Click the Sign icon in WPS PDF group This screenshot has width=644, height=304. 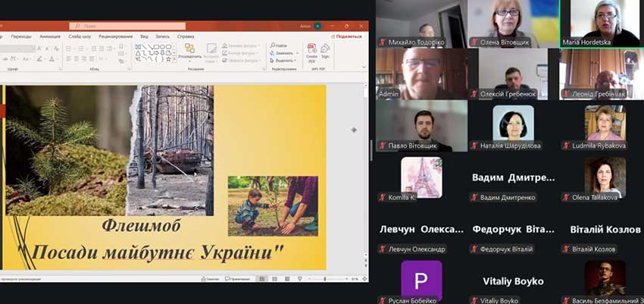coord(325,51)
